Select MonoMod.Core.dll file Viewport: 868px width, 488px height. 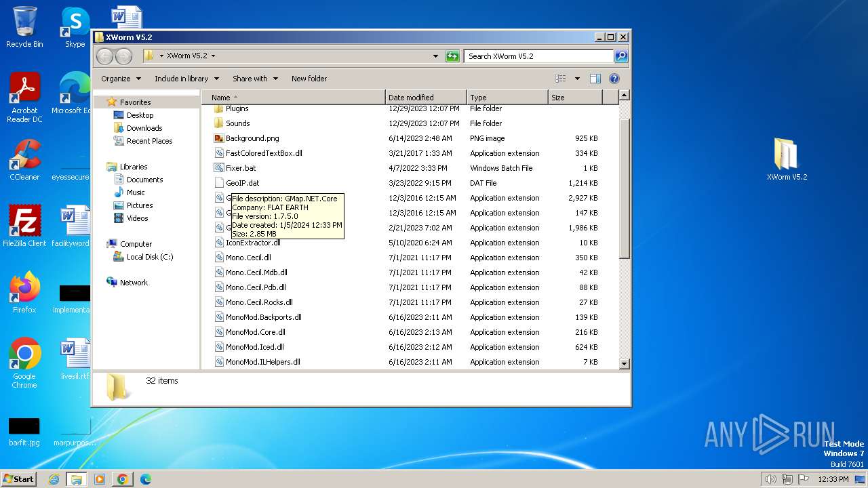click(256, 332)
